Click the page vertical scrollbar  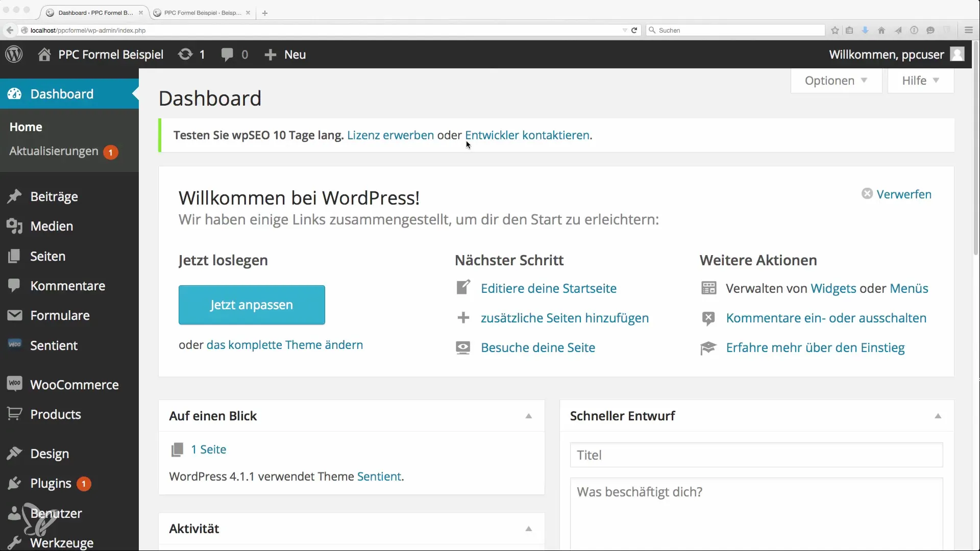[977, 148]
